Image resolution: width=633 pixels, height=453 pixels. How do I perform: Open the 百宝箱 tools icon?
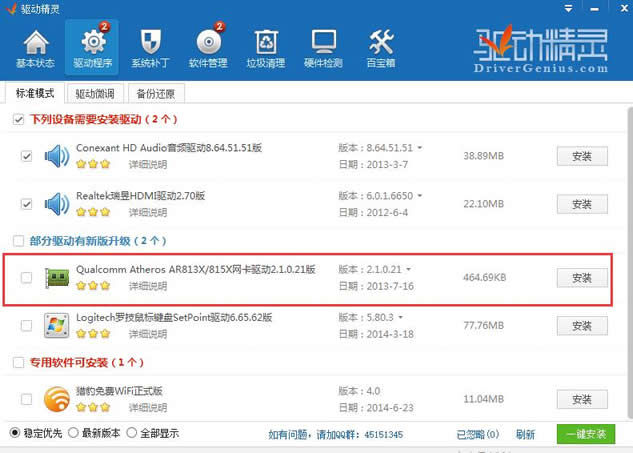381,42
